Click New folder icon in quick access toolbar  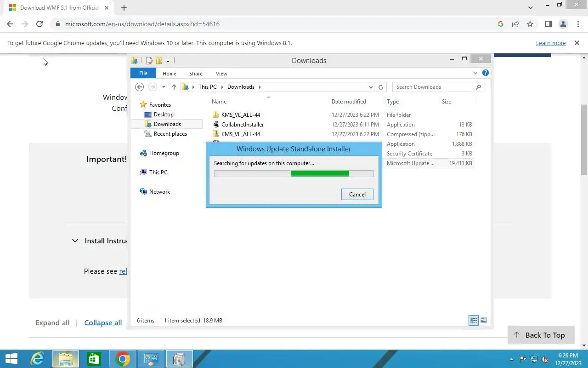tap(159, 61)
